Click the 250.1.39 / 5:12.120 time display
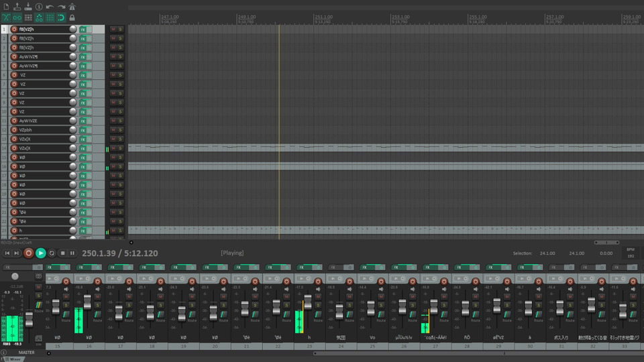 click(x=120, y=253)
